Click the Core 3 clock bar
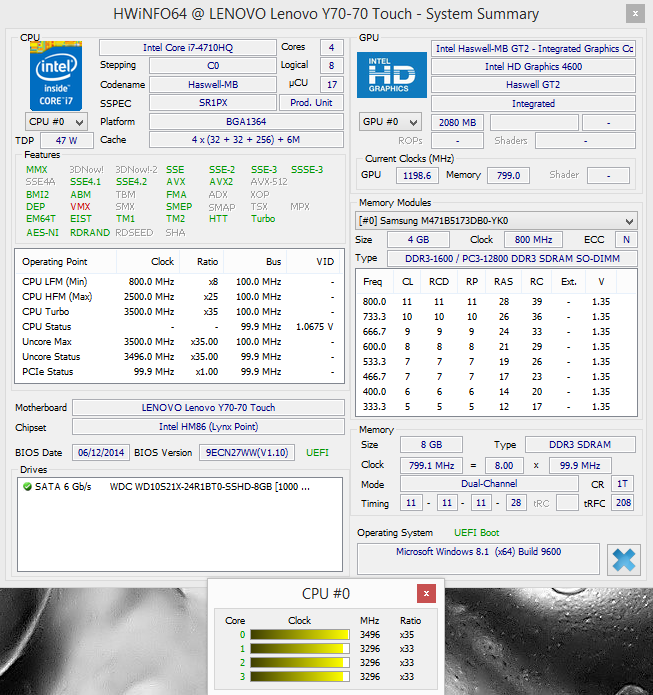 pos(300,676)
